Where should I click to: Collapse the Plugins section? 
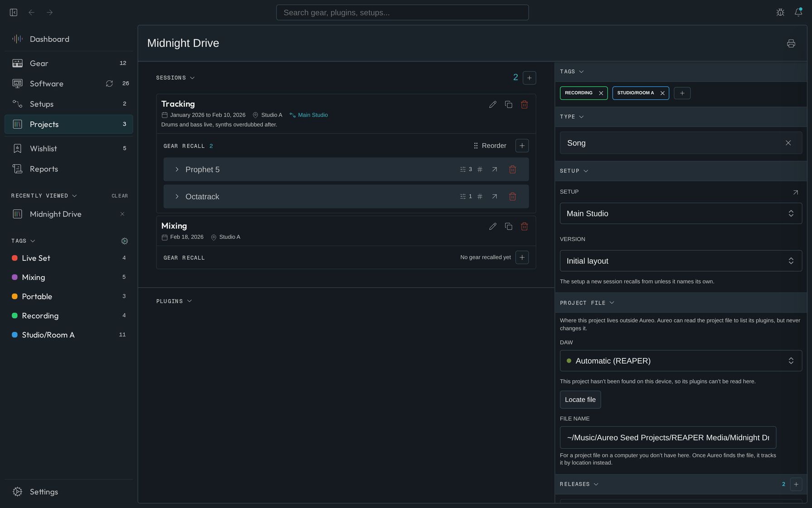(174, 301)
